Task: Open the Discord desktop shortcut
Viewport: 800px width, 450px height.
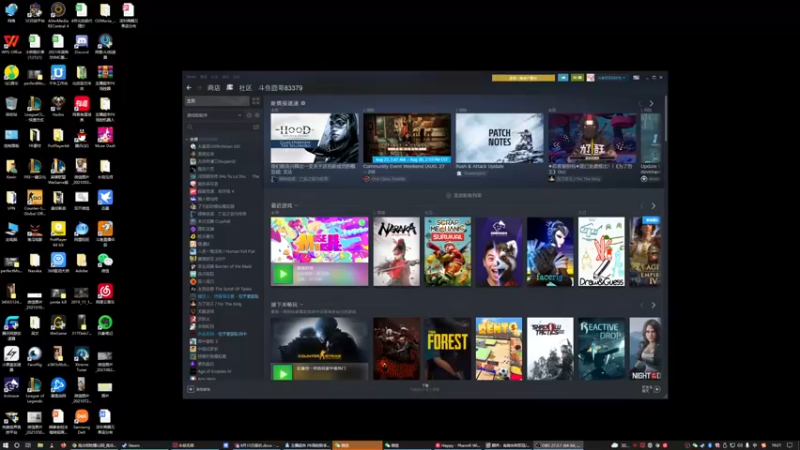Action: [x=82, y=44]
